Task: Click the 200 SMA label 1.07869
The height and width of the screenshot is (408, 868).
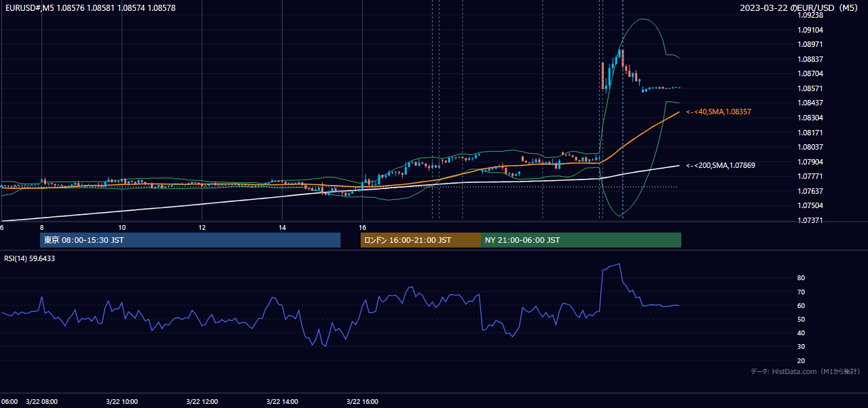Action: click(x=721, y=165)
